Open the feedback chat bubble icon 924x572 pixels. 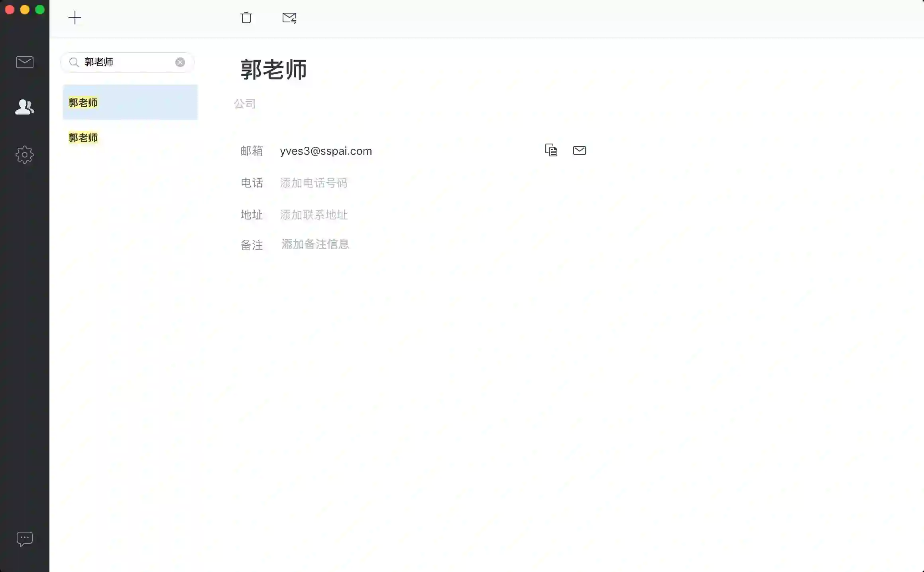point(25,539)
